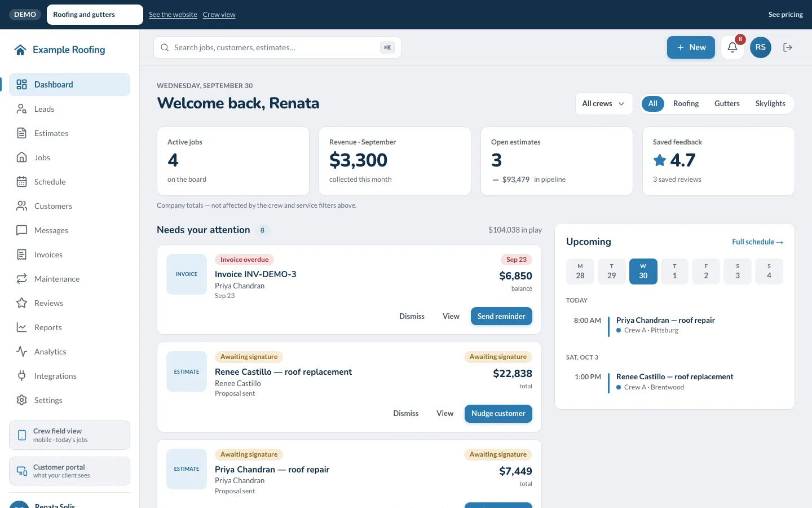View the Renee Castillo roof replacement estimate
812x508 pixels.
(445, 414)
